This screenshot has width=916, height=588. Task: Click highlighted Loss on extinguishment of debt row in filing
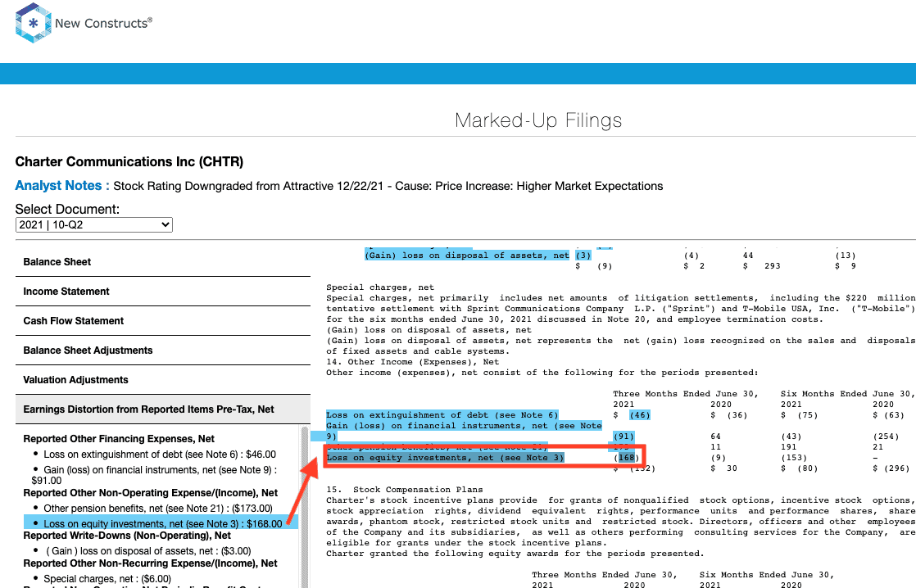pos(442,415)
